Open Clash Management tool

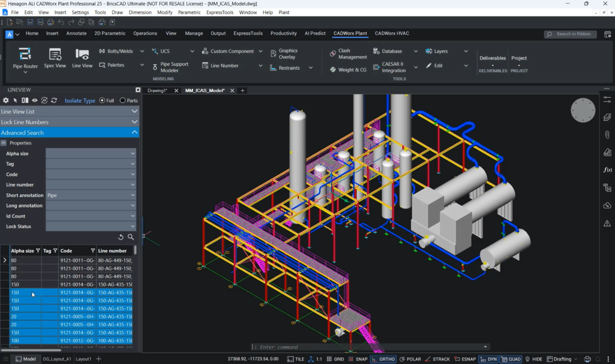348,54
